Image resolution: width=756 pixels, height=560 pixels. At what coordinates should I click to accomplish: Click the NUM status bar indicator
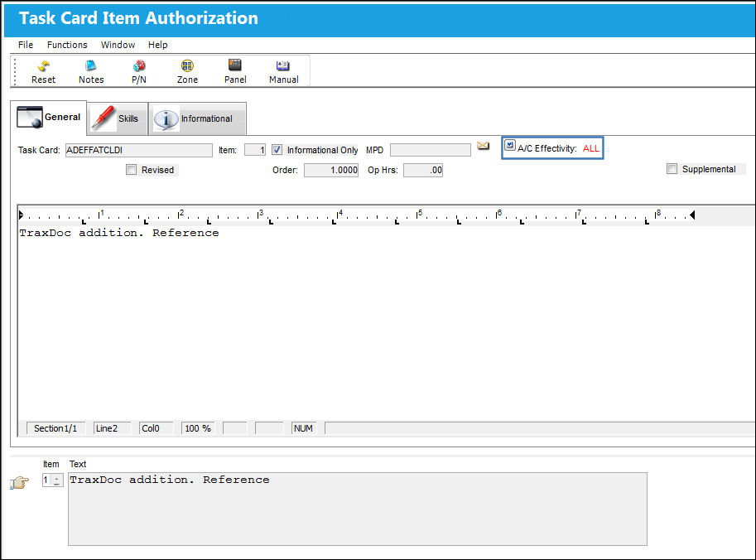[303, 428]
